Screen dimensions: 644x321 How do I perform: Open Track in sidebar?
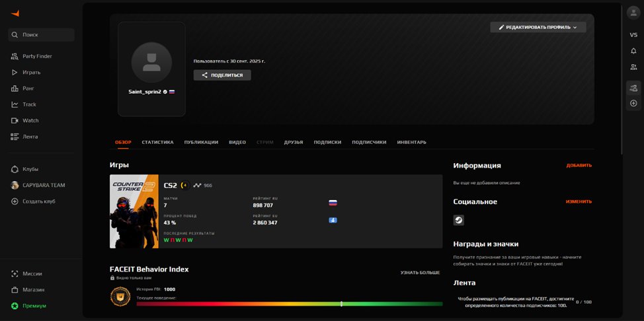coord(29,104)
